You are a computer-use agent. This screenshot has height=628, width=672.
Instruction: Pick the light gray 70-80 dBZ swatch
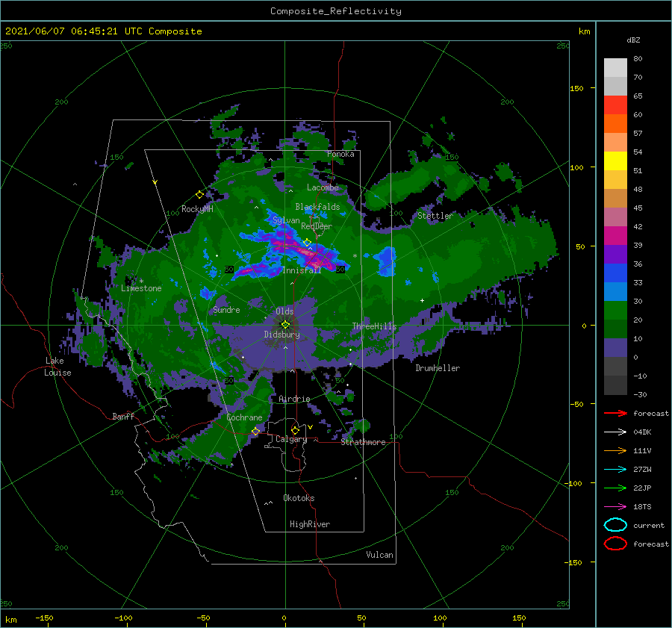tap(615, 68)
